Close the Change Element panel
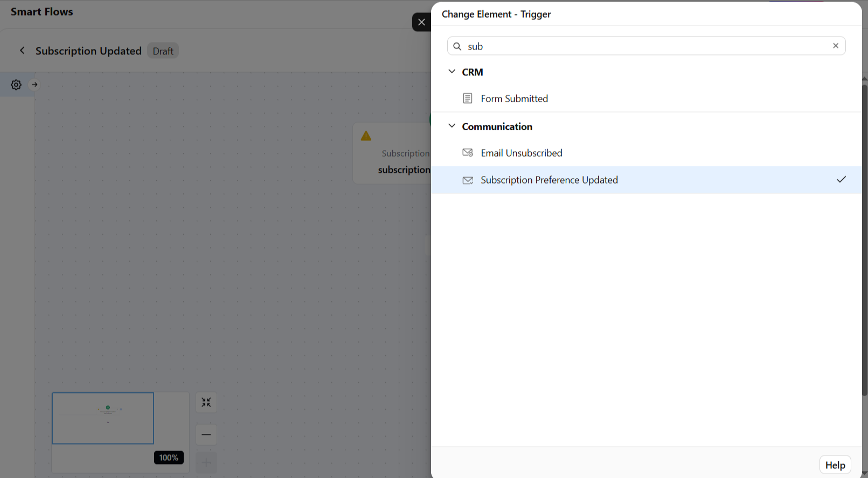Viewport: 868px width, 478px height. pos(421,22)
